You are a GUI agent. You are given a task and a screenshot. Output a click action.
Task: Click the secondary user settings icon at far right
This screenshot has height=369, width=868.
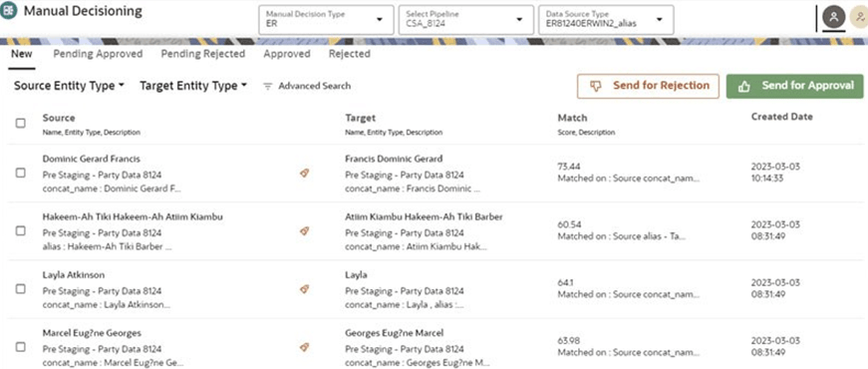[860, 17]
